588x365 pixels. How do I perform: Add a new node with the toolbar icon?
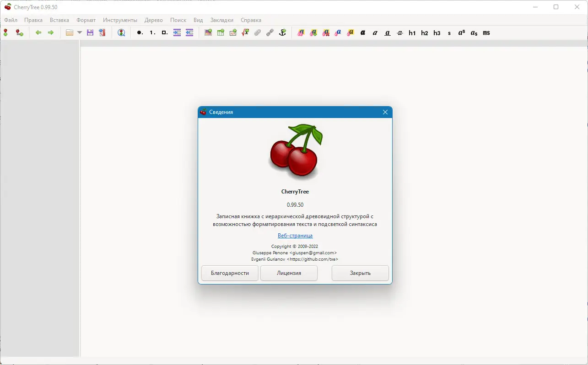coord(5,32)
